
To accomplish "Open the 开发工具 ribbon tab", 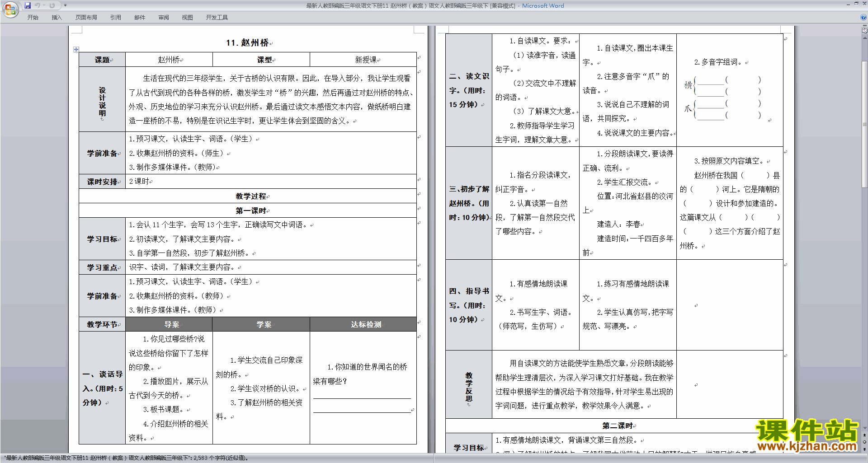I will click(x=217, y=17).
